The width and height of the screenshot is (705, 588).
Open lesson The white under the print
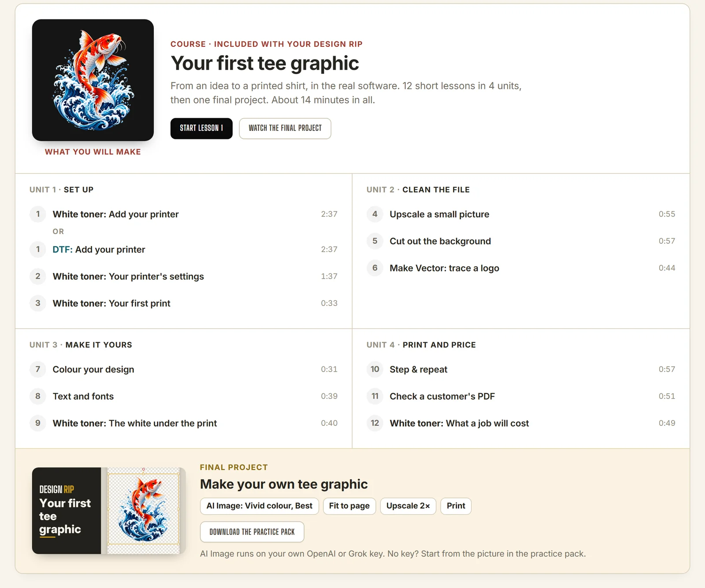(x=184, y=423)
